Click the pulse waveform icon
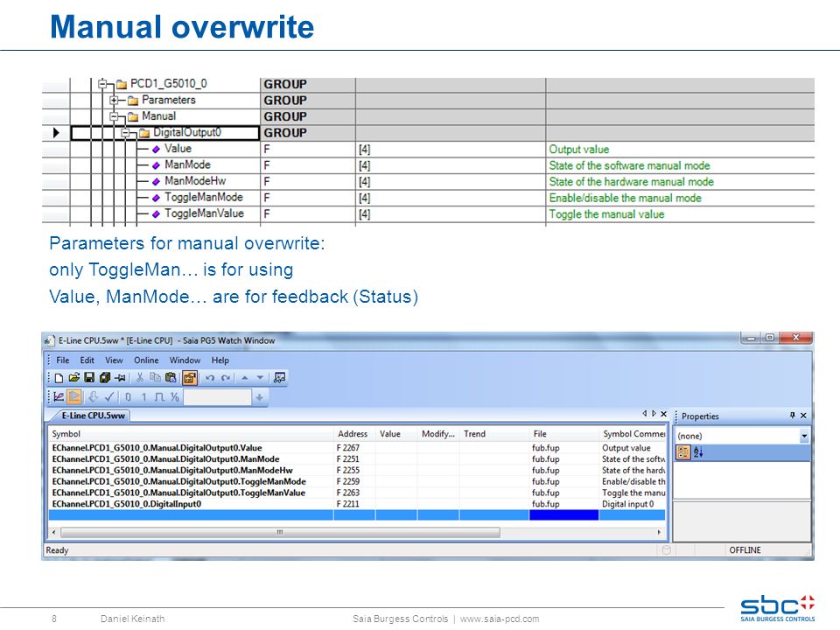Image resolution: width=840 pixels, height=630 pixels. point(159,397)
